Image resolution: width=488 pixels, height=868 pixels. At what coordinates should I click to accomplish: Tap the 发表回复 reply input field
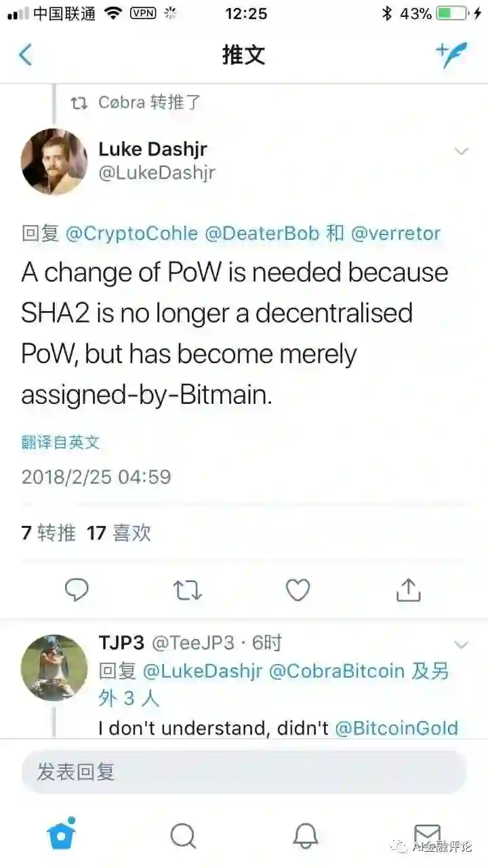(x=244, y=772)
